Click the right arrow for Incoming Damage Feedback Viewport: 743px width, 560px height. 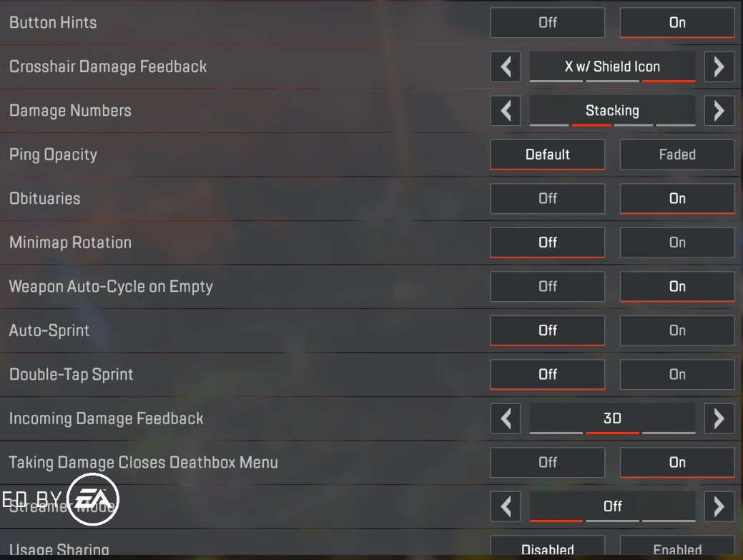pyautogui.click(x=719, y=418)
